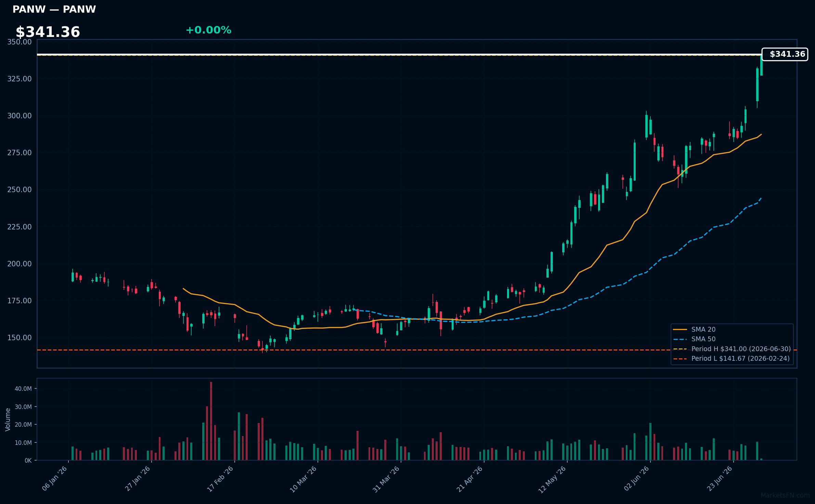Click the 20.0M volume axis label
Screen dimensions: 815x504
[23, 425]
